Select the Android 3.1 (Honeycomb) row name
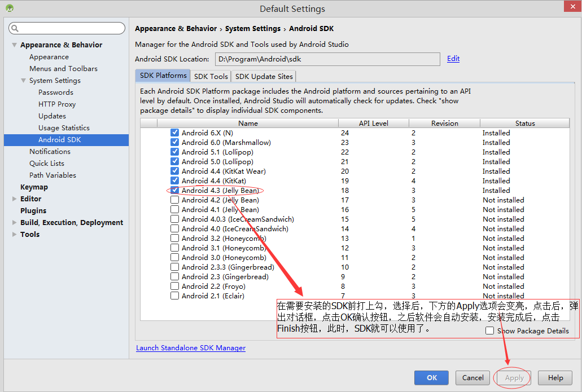 [224, 248]
